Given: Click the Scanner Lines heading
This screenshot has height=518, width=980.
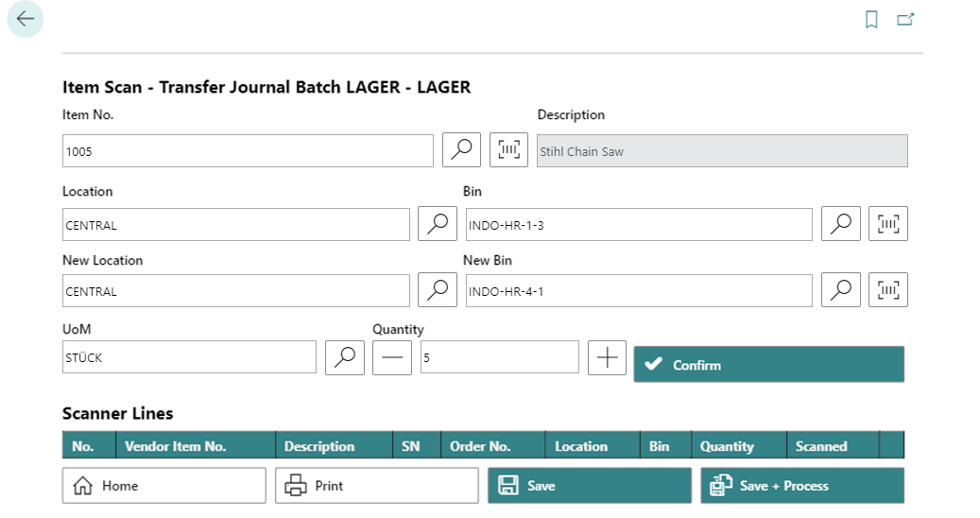Looking at the screenshot, I should pyautogui.click(x=117, y=413).
